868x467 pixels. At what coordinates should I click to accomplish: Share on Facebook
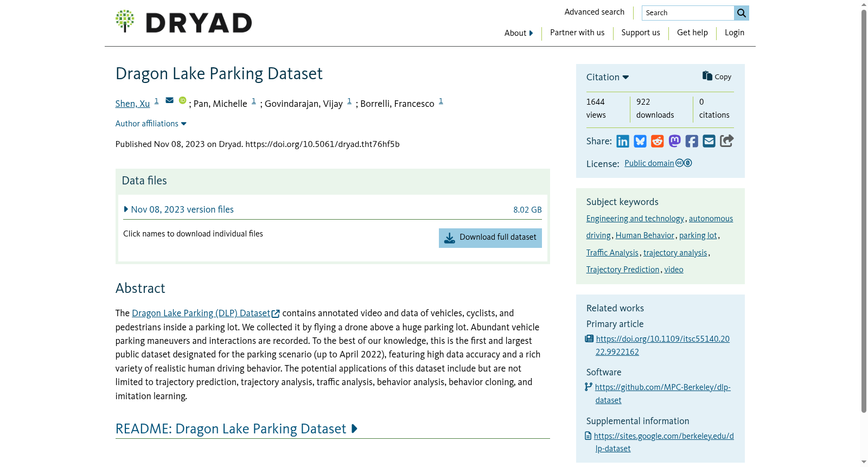click(692, 142)
